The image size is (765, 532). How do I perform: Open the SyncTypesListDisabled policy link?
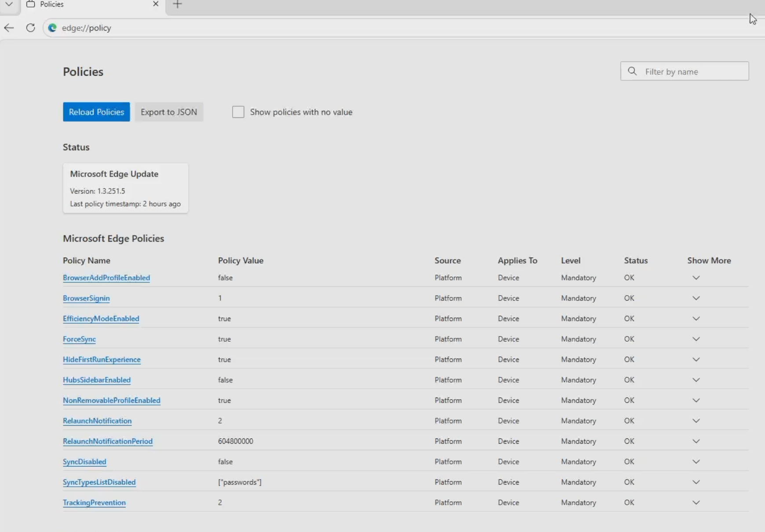99,482
